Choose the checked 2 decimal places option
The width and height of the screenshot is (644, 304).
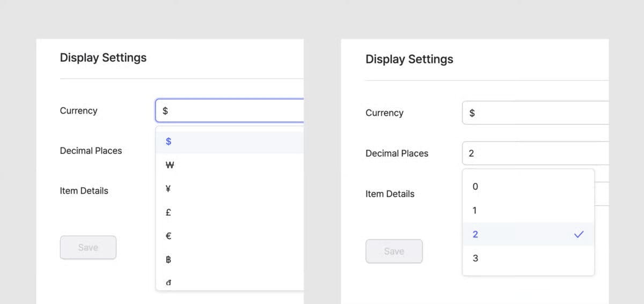tap(528, 234)
